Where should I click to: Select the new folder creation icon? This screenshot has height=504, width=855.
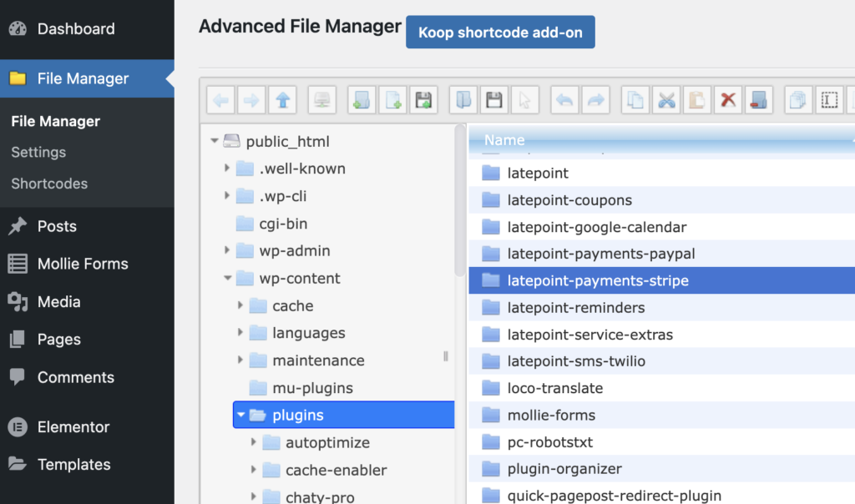[x=362, y=99]
